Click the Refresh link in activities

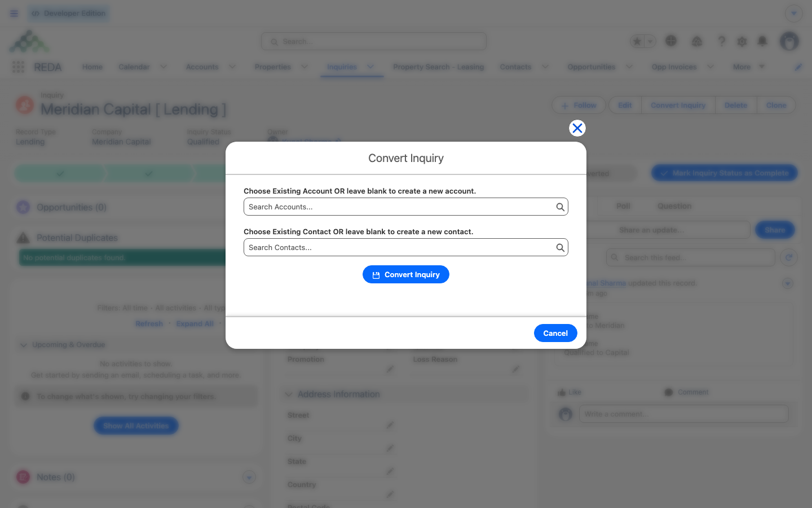[x=149, y=324]
